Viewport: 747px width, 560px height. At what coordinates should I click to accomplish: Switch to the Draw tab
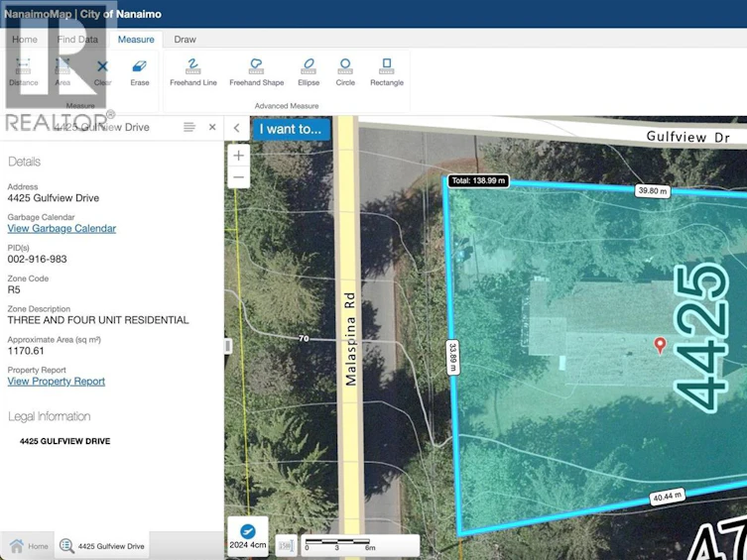(185, 40)
